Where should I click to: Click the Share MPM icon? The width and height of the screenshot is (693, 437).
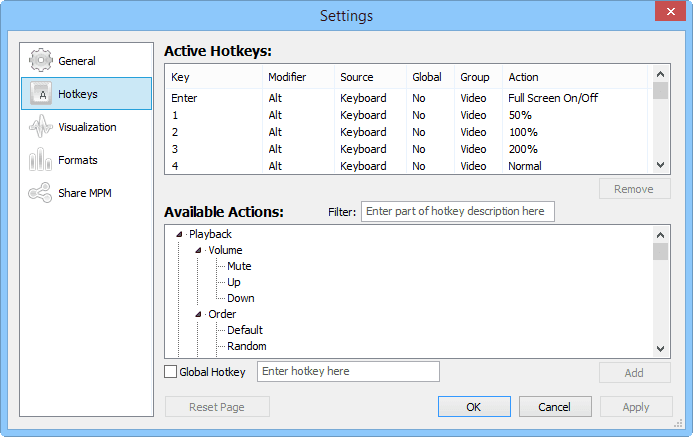click(x=41, y=193)
